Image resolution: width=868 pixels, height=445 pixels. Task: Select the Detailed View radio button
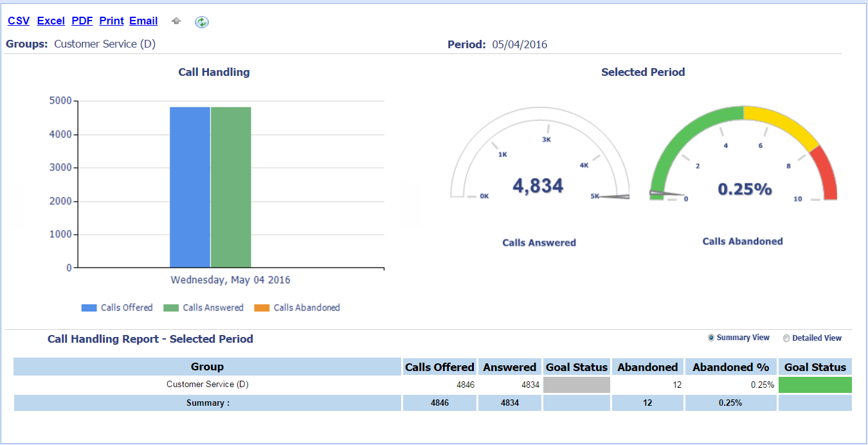[786, 338]
